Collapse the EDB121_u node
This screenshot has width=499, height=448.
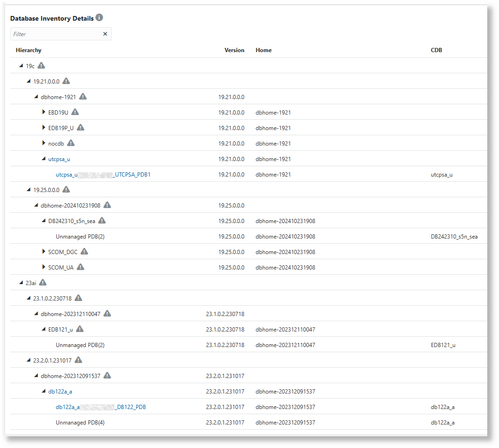(x=44, y=329)
